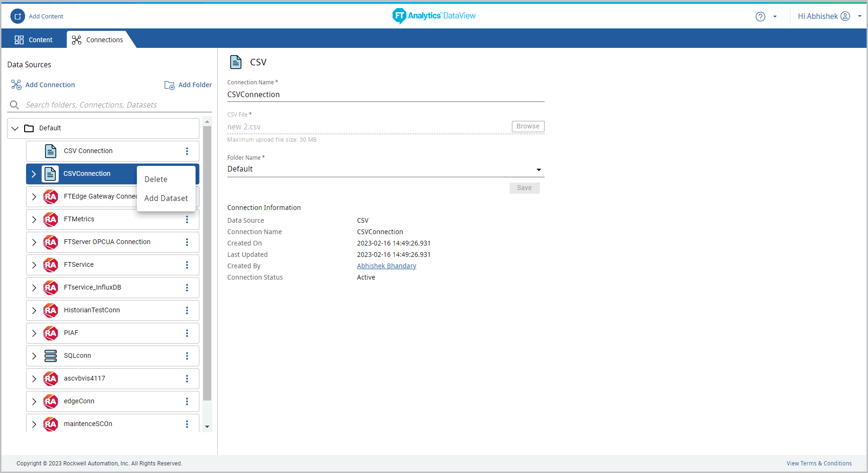Select Add Dataset from the context menu
Viewport: 868px width, 473px height.
point(166,199)
